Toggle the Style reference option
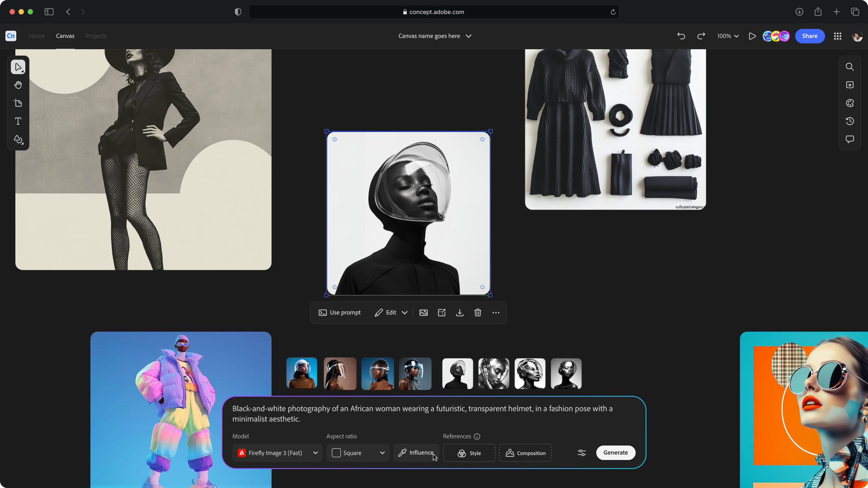The width and height of the screenshot is (868, 488). (x=469, y=453)
